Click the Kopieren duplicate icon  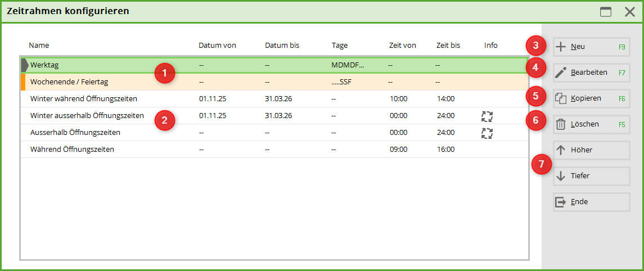(x=561, y=98)
